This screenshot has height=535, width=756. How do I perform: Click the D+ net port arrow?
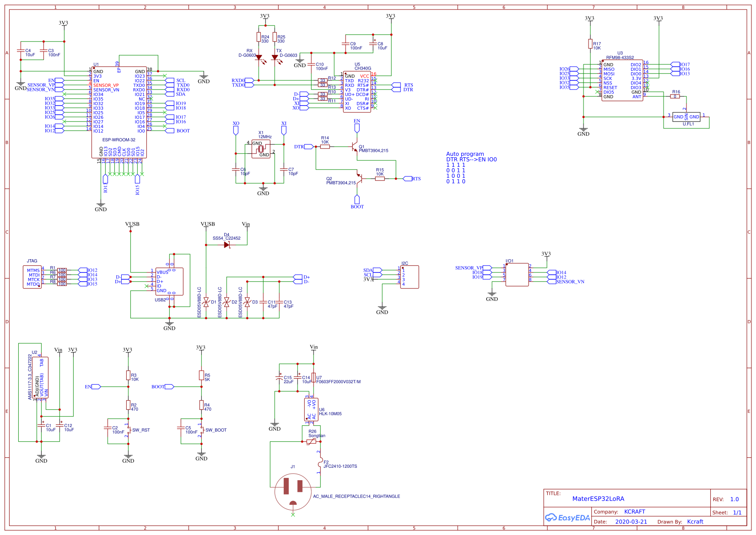pos(299,277)
